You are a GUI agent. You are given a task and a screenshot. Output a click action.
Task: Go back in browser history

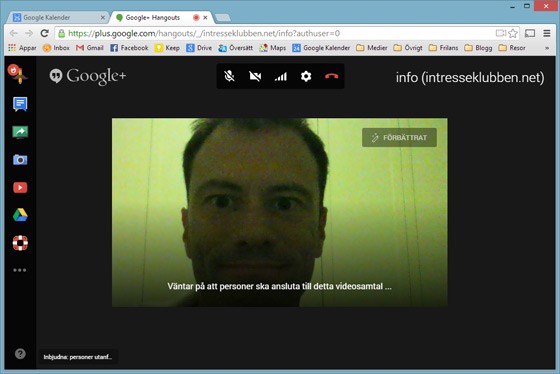point(14,33)
